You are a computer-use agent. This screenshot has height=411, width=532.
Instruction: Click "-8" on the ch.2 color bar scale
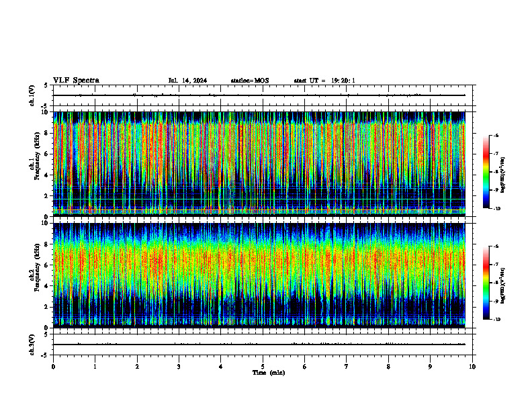[x=496, y=283]
